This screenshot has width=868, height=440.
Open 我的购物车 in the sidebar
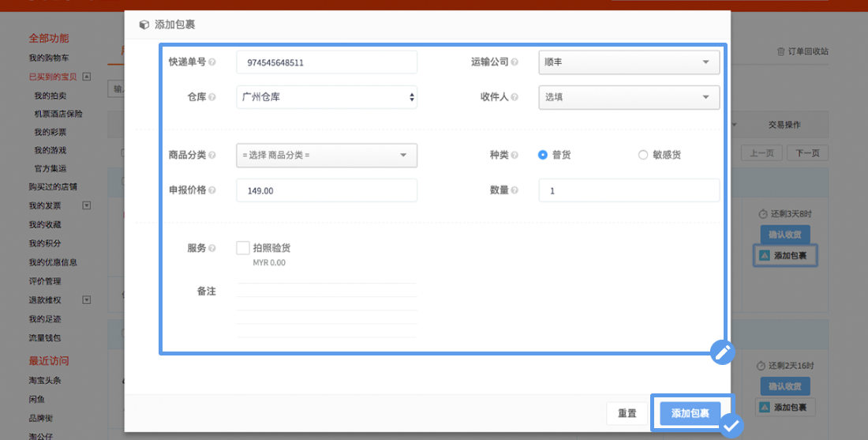point(49,58)
